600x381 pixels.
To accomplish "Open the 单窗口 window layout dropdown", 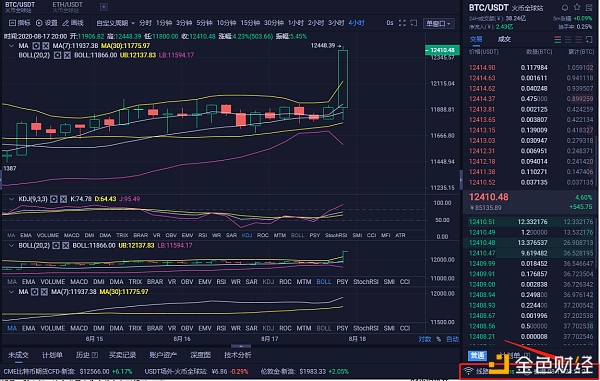I will click(439, 23).
